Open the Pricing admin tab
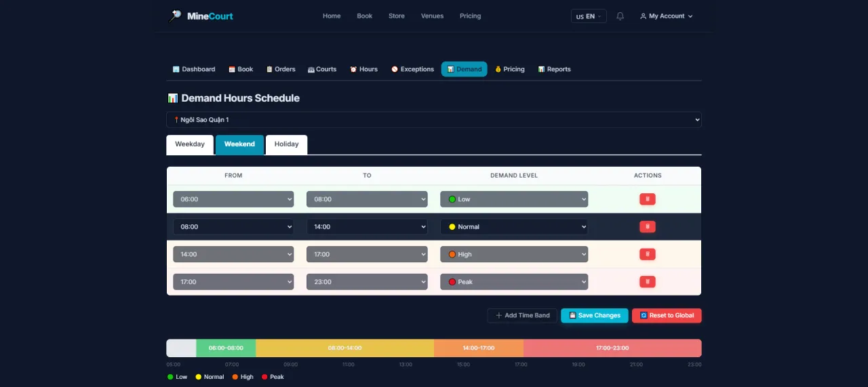868x387 pixels. point(510,69)
